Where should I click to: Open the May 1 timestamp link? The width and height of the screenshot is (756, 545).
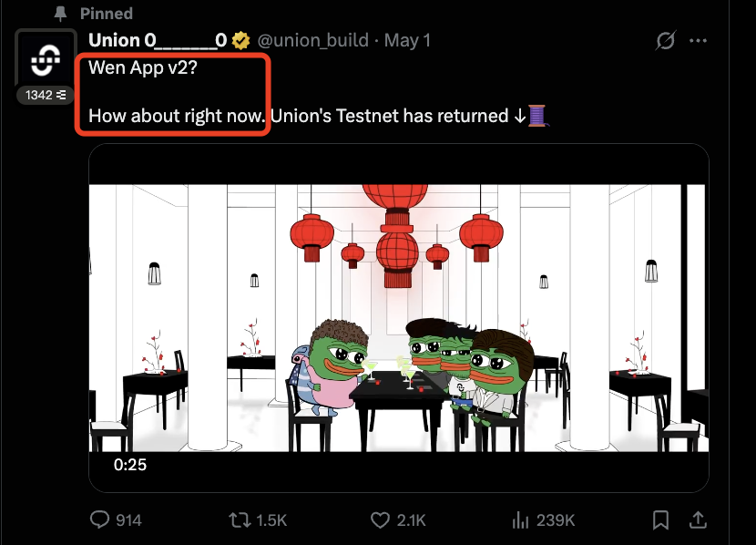tap(407, 40)
